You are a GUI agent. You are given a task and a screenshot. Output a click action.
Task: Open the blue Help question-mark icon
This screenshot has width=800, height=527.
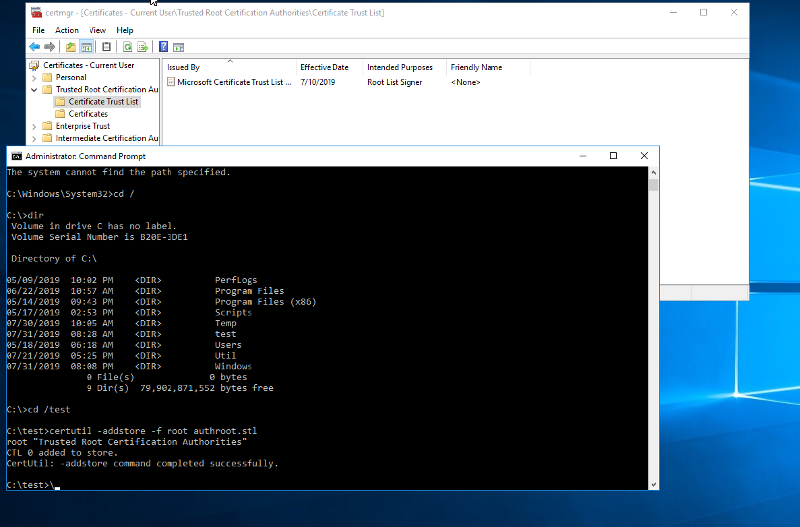163,47
